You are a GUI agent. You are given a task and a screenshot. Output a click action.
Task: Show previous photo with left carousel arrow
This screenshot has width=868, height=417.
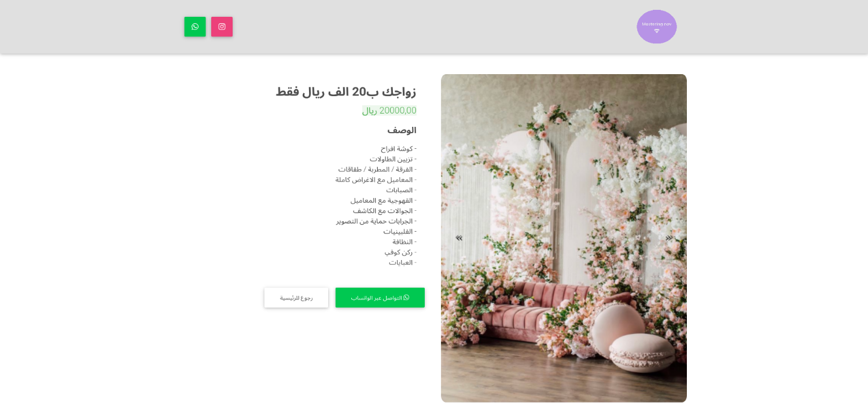pos(459,238)
